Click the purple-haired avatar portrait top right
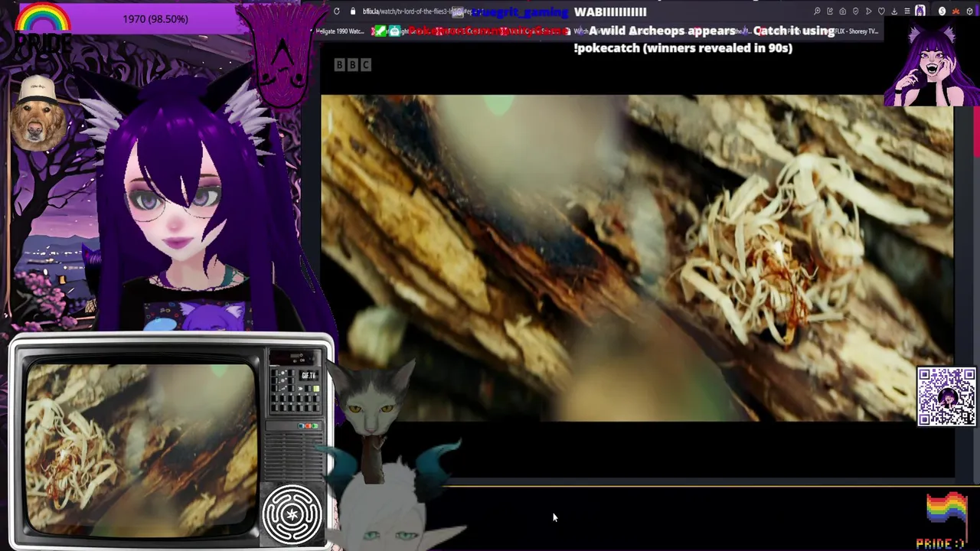The height and width of the screenshot is (551, 980). point(931,65)
